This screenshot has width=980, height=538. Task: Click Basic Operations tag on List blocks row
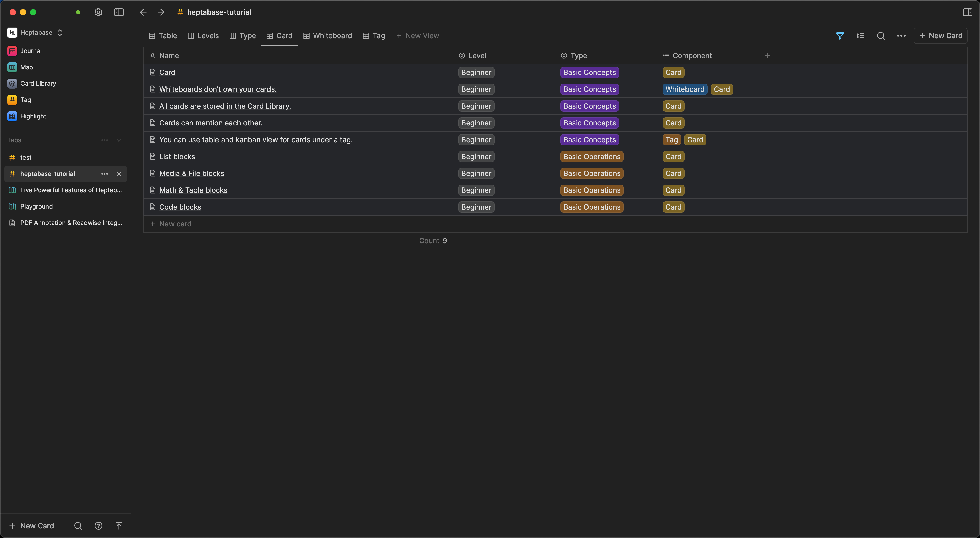[x=592, y=157]
